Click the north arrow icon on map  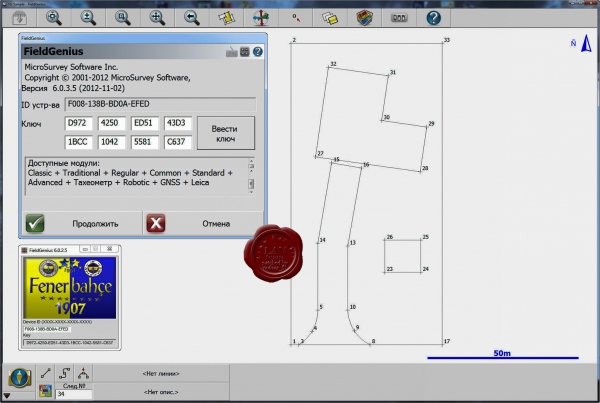click(x=587, y=43)
